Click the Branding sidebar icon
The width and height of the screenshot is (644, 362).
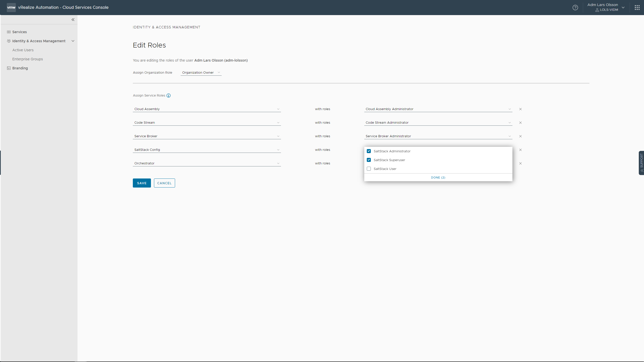9,68
